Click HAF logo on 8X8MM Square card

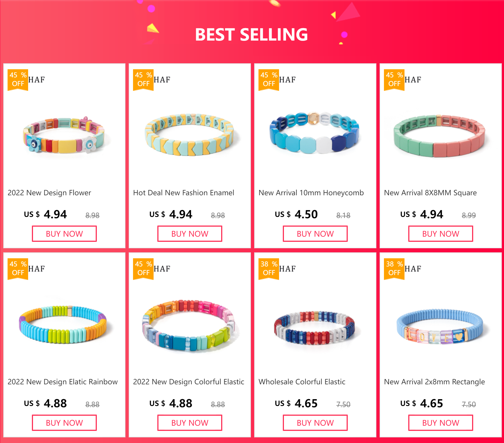pyautogui.click(x=413, y=80)
